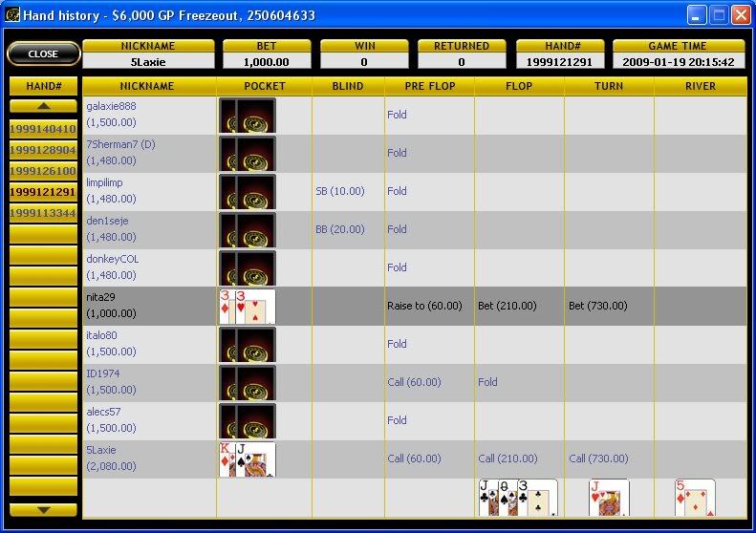Click donkeyCOL's face-down pocket cards
Screen dimensions: 756x533
tap(248, 268)
